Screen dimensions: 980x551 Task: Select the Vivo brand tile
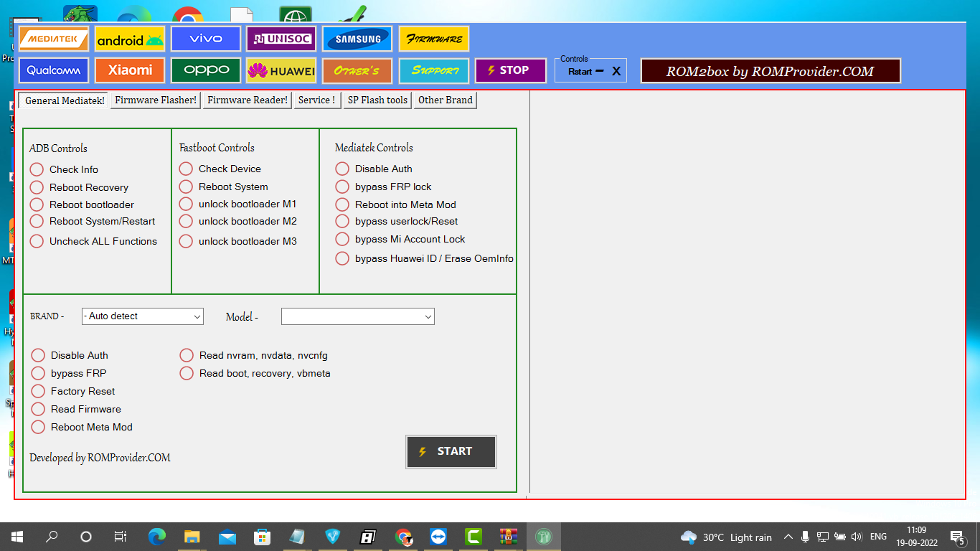click(206, 39)
